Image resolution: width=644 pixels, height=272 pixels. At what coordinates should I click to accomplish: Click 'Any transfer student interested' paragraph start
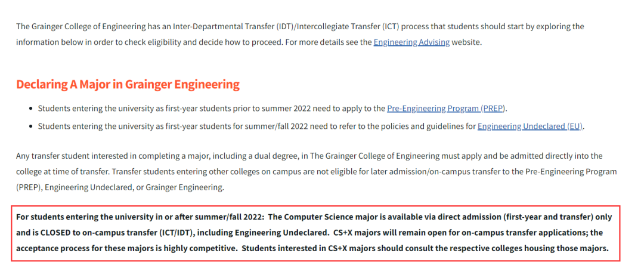(x=71, y=156)
